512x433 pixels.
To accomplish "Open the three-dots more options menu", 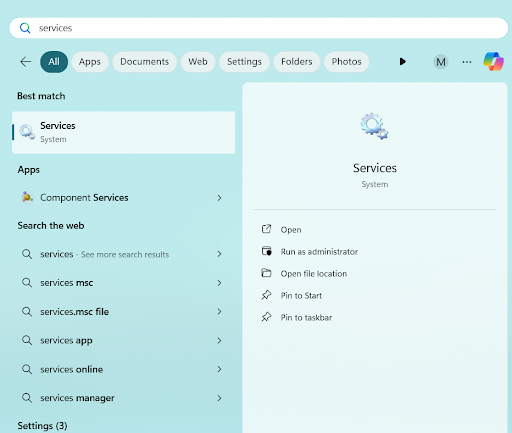I will [x=467, y=62].
